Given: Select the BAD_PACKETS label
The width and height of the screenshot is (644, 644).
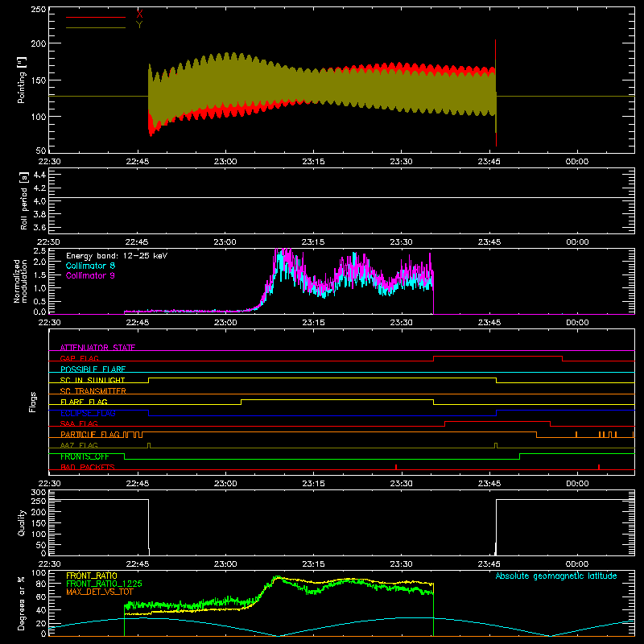Looking at the screenshot, I should click(x=88, y=467).
